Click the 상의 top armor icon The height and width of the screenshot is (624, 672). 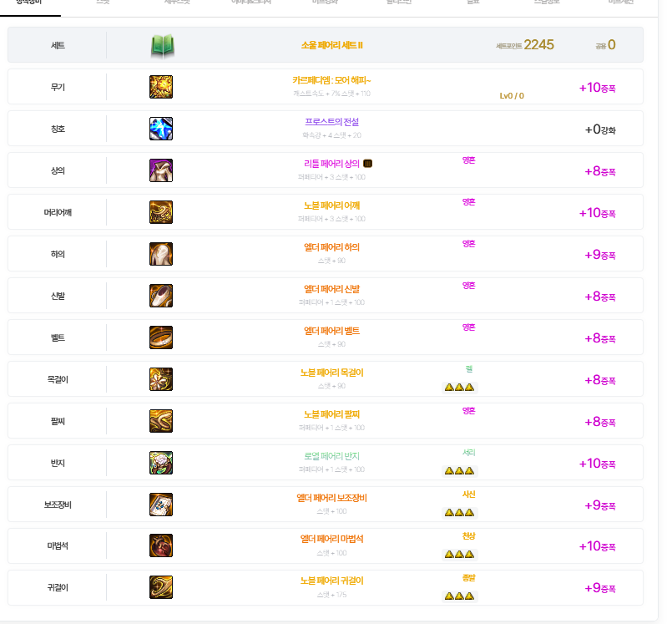161,170
